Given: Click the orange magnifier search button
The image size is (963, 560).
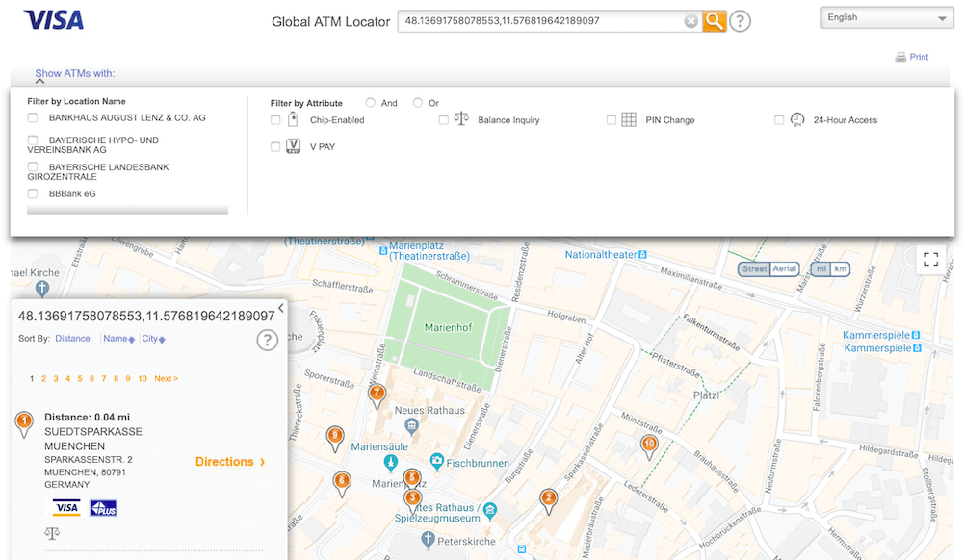Looking at the screenshot, I should 715,21.
